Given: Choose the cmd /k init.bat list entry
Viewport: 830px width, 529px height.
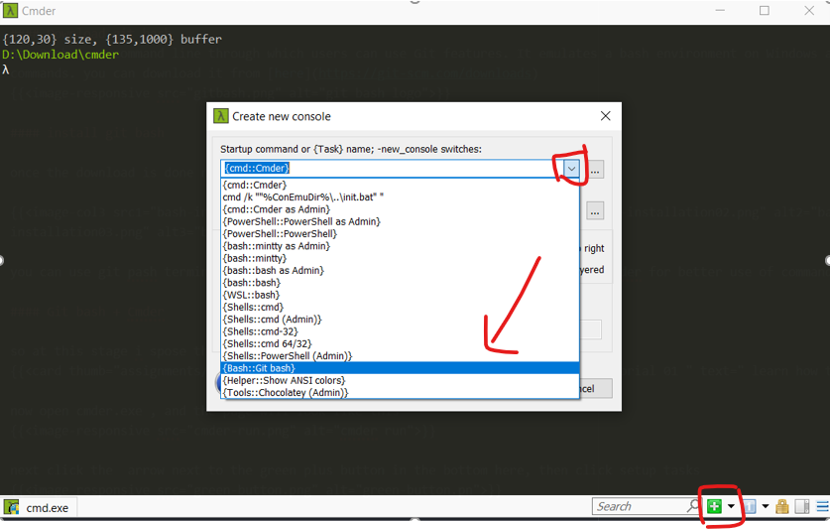Looking at the screenshot, I should pyautogui.click(x=400, y=197).
